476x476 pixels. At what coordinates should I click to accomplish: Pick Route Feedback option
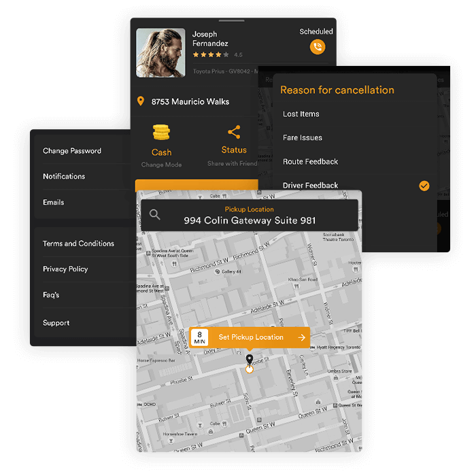point(310,162)
